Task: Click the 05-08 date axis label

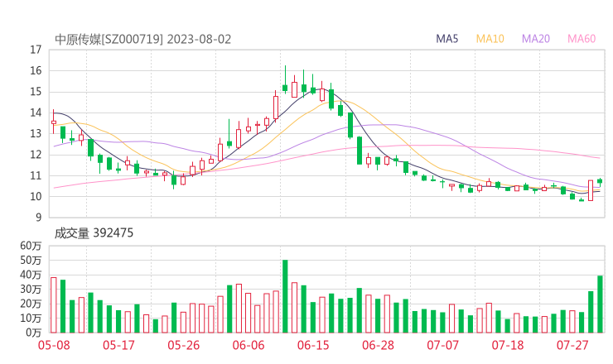Action: 54,345
